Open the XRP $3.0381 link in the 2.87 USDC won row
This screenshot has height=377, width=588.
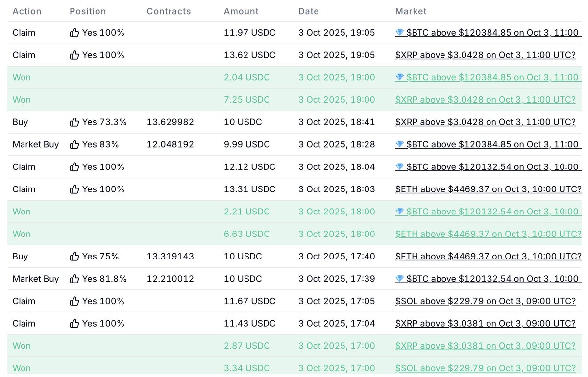tap(486, 346)
